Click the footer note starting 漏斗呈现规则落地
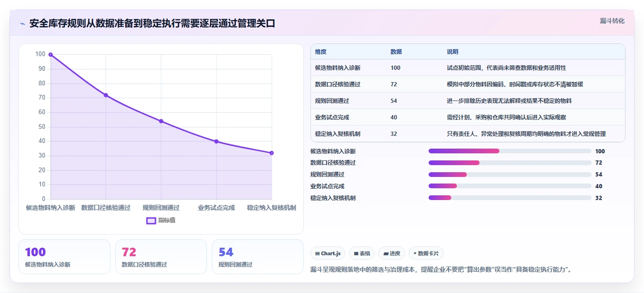 click(441, 270)
